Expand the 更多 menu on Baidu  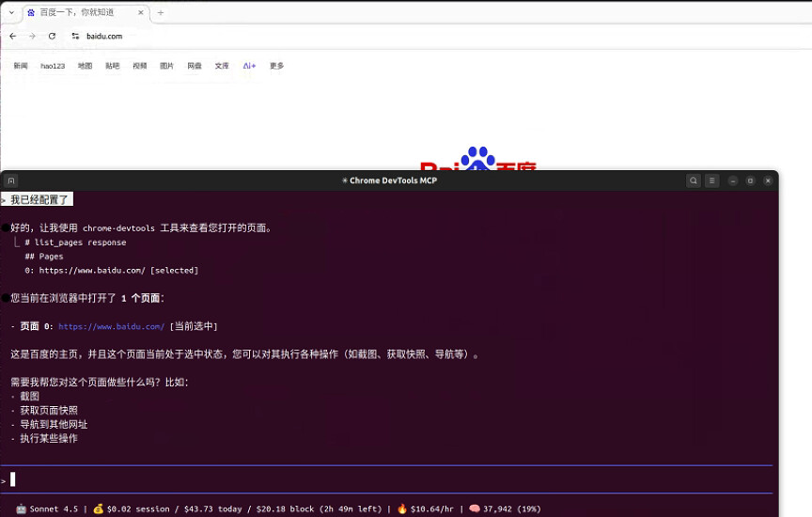click(276, 66)
